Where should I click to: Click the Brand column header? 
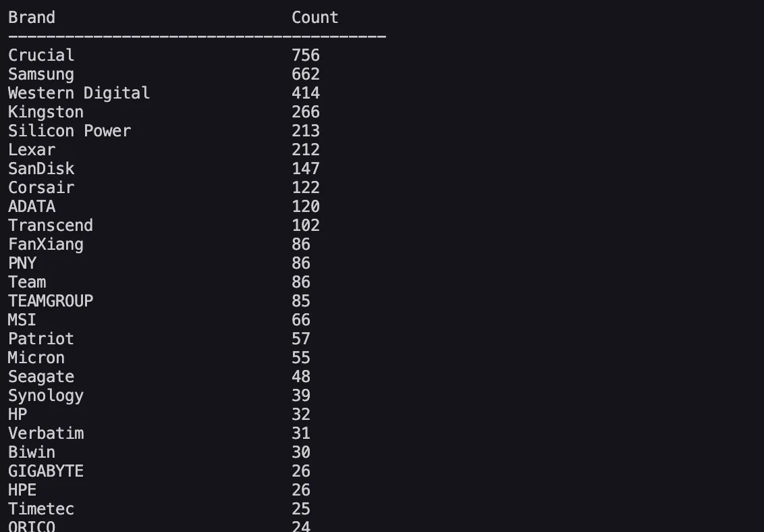pos(32,18)
